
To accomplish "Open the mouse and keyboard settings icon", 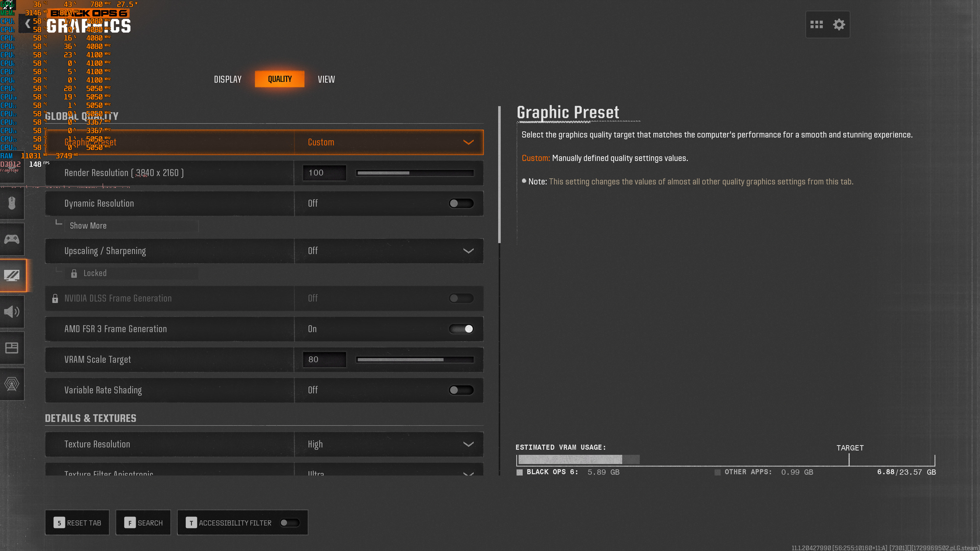I will (x=12, y=203).
